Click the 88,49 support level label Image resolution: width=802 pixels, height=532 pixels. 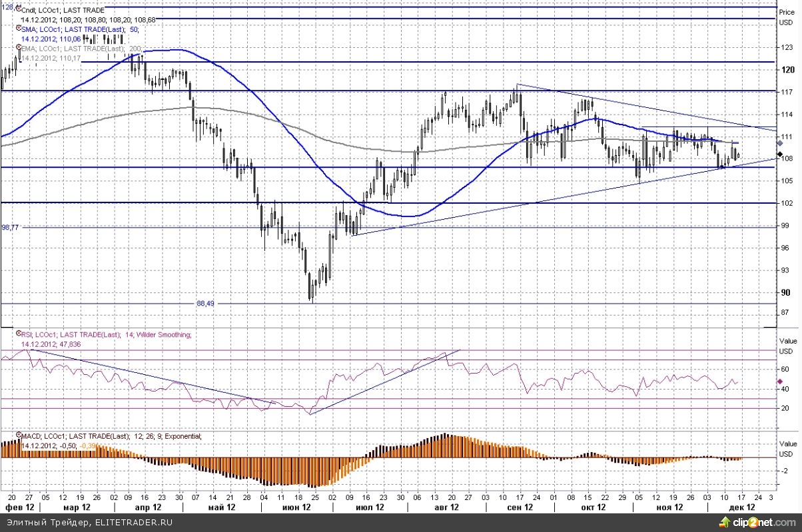point(207,304)
